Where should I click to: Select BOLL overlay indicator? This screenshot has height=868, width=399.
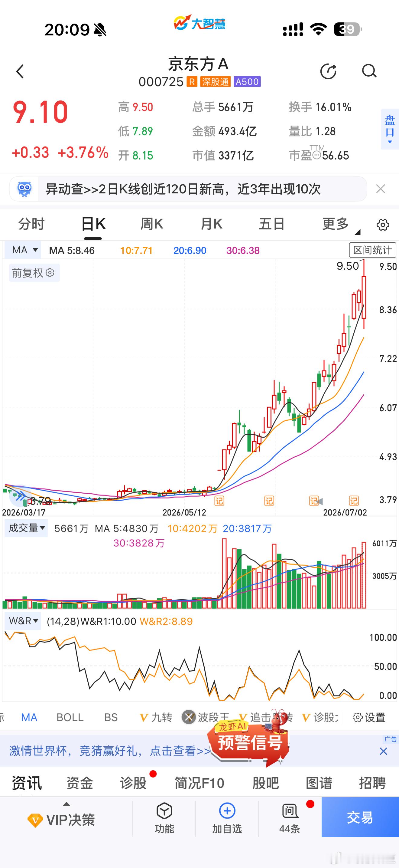tap(70, 717)
